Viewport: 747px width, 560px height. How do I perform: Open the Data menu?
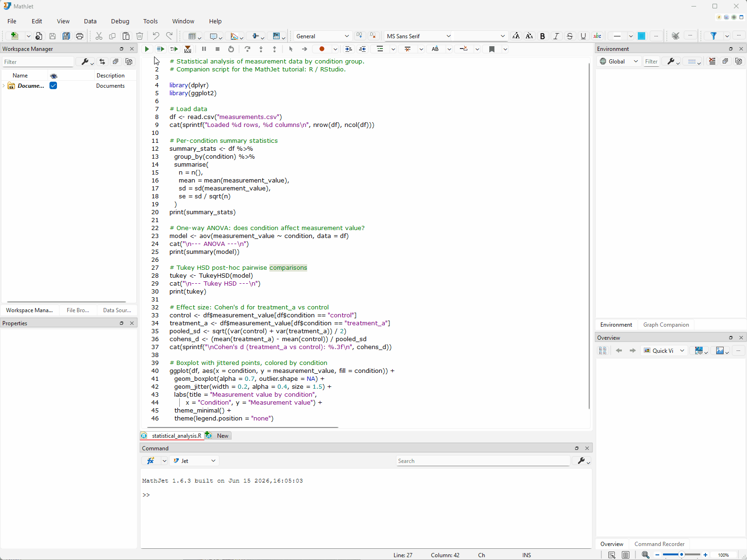coord(90,21)
